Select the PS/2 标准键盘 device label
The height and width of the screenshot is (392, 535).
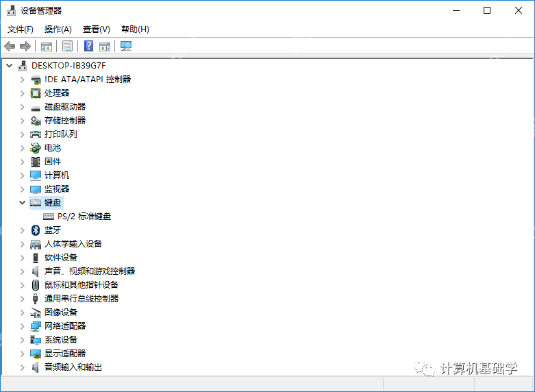pos(84,217)
